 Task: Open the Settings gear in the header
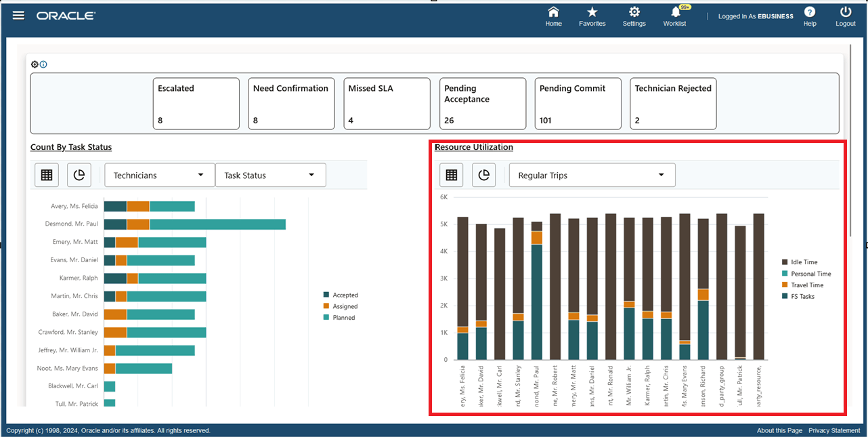tap(634, 16)
